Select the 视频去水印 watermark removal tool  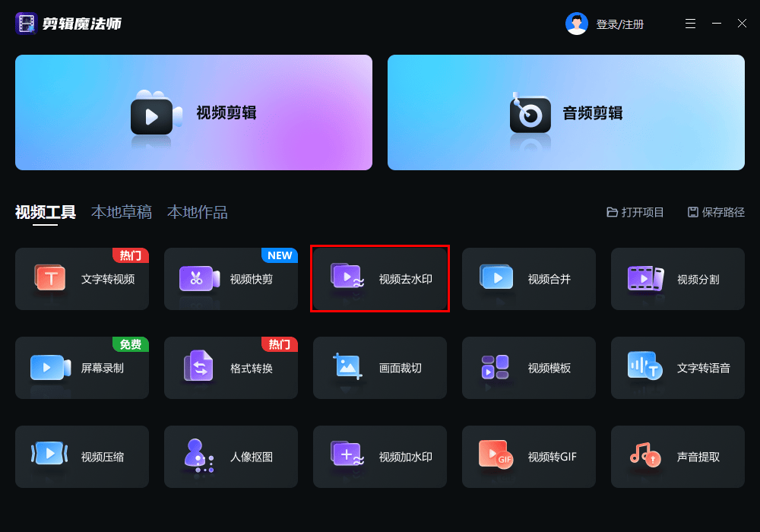pyautogui.click(x=380, y=279)
